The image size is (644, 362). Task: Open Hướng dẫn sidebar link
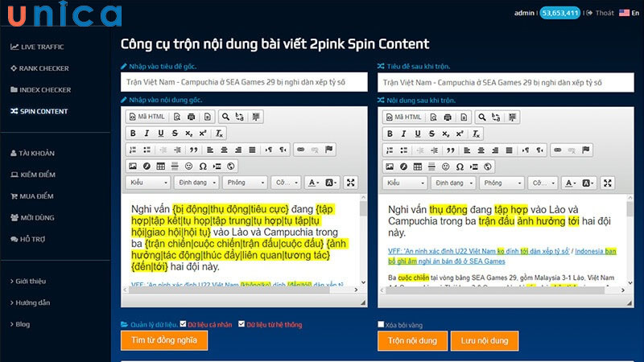pos(30,302)
